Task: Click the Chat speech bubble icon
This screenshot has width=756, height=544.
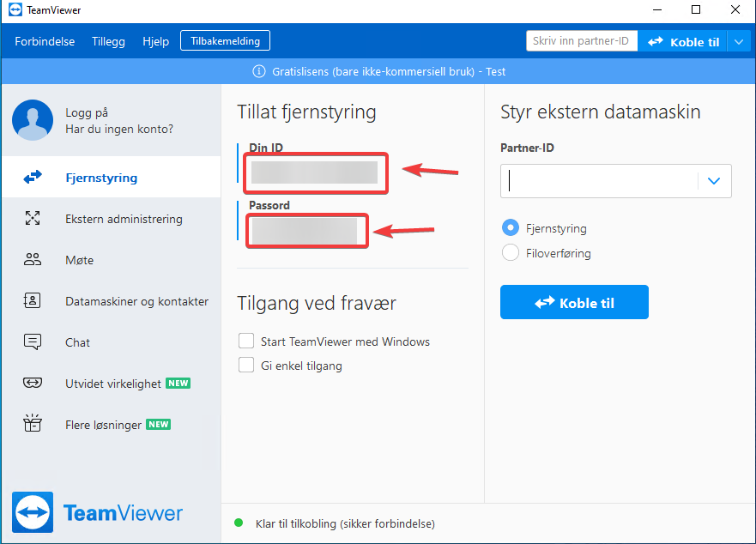Action: click(x=33, y=342)
